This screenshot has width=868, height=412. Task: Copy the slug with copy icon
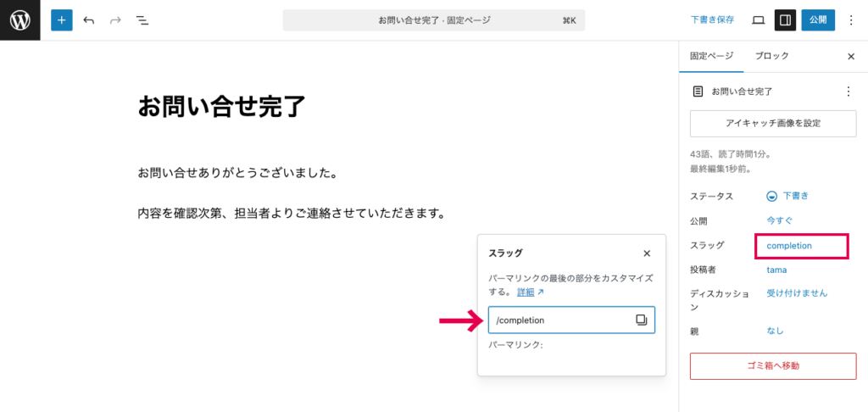coord(641,320)
